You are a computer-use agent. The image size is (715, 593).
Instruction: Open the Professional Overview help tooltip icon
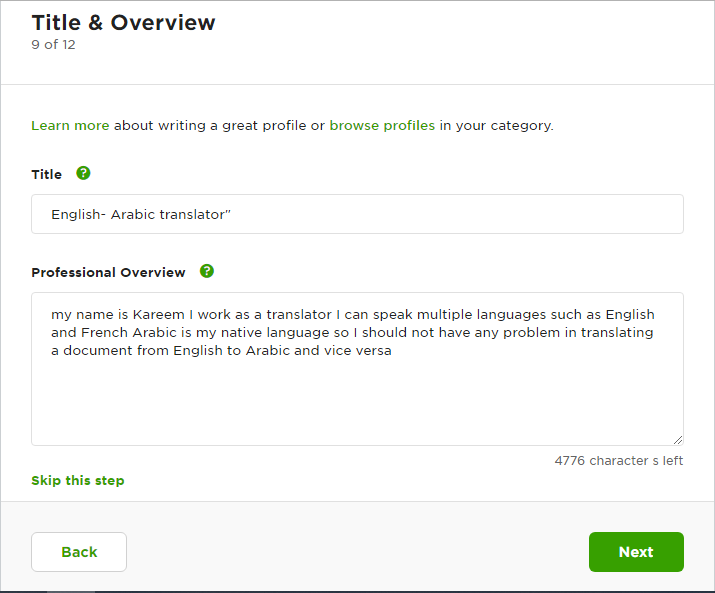point(207,271)
